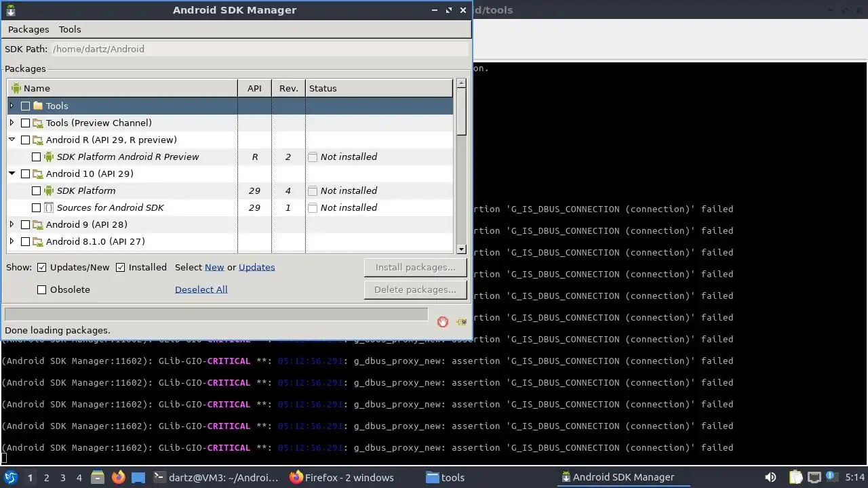Click the Install packages... button
Screen dimensions: 868x488
[415, 267]
